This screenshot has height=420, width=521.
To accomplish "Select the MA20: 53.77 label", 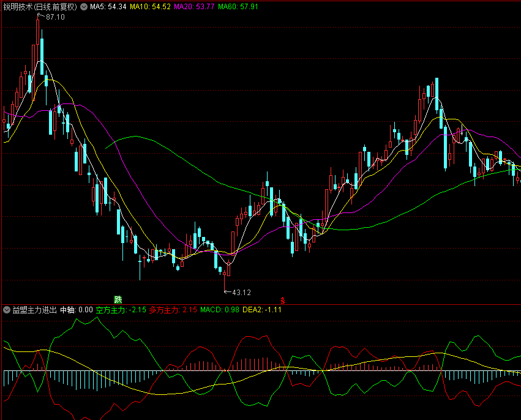I will tap(194, 7).
